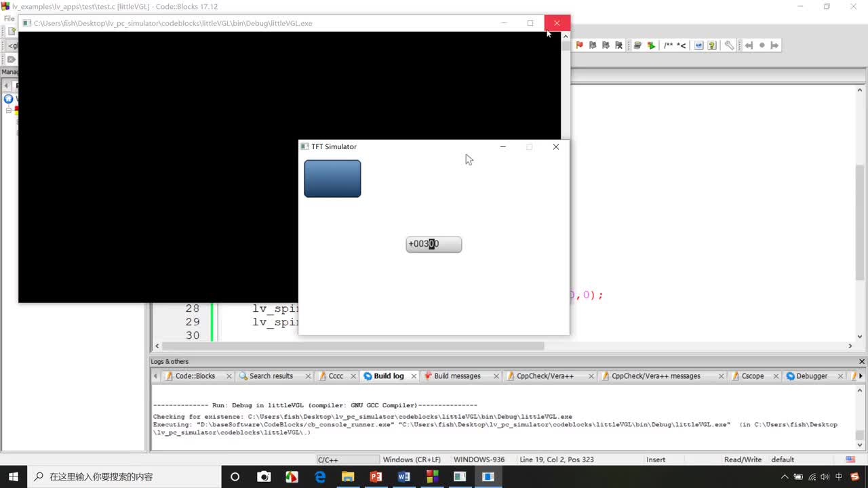The height and width of the screenshot is (488, 868).
Task: Close the littleVGL.exe console window
Action: (x=557, y=23)
